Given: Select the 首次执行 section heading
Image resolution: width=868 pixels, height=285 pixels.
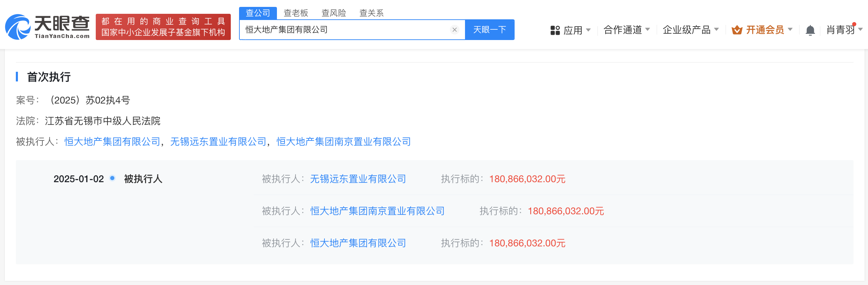Looking at the screenshot, I should [x=49, y=77].
